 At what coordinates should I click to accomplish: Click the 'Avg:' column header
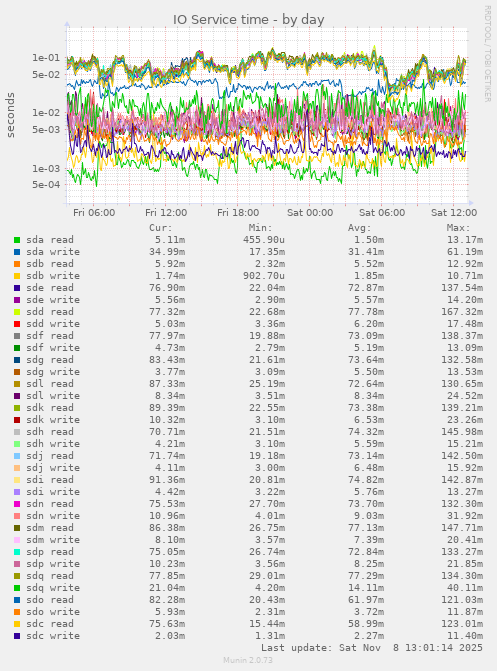pos(360,228)
